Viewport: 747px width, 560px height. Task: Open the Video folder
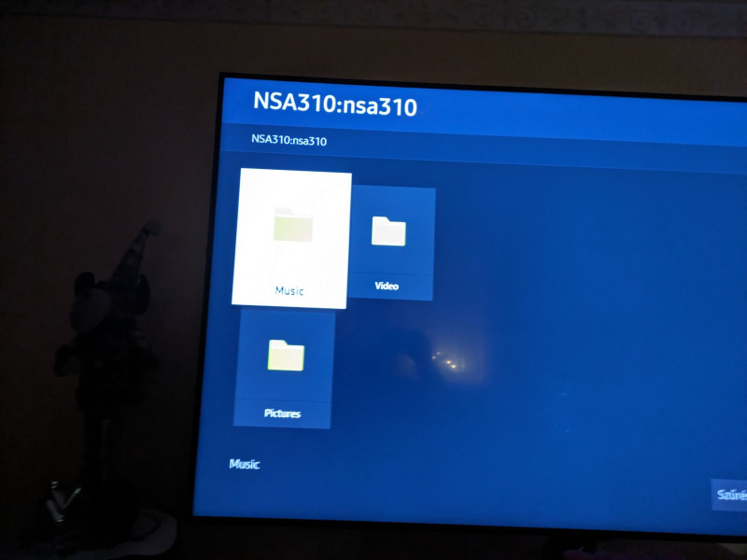coord(391,243)
